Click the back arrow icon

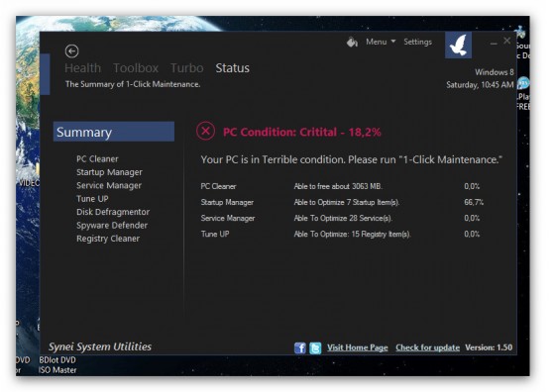(x=71, y=51)
